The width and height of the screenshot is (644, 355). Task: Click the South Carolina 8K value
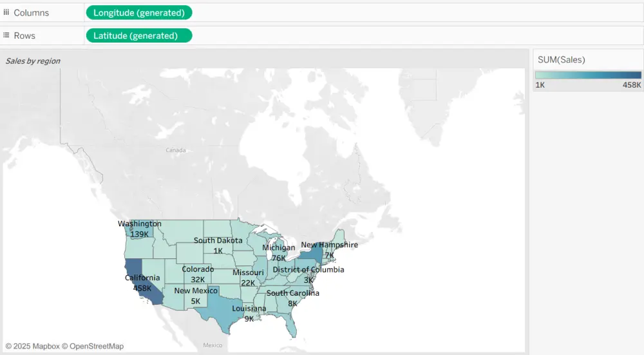pyautogui.click(x=293, y=303)
